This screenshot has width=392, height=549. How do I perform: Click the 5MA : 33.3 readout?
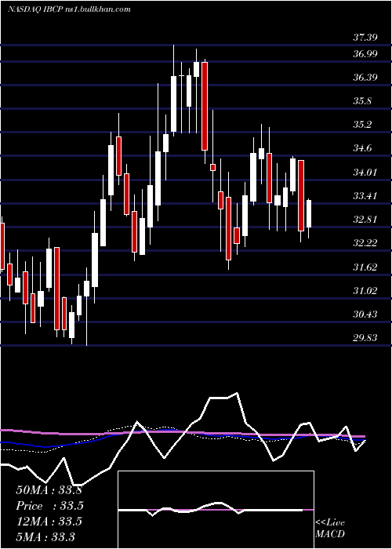(x=45, y=536)
